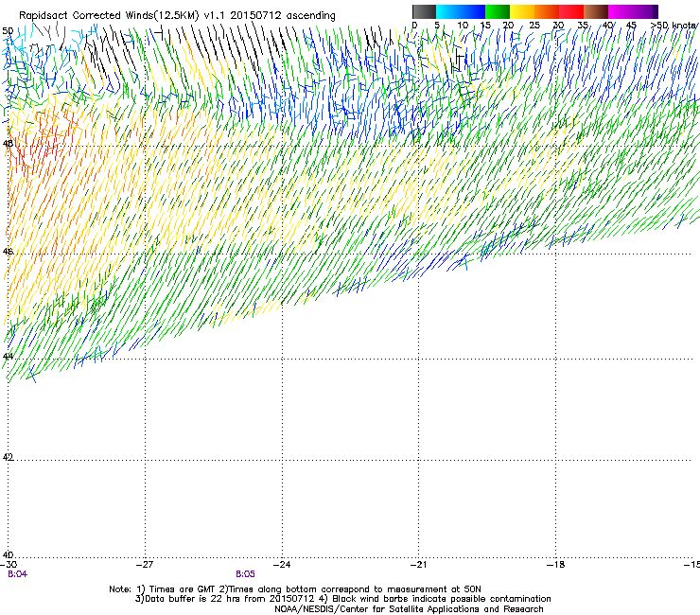Screen dimensions: 700x615
Task: Click the '42' latitude axis label
Action: click(x=8, y=457)
